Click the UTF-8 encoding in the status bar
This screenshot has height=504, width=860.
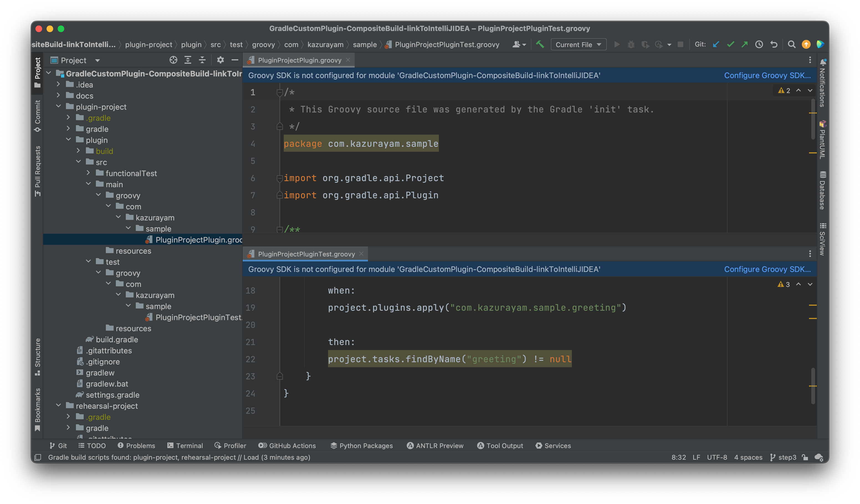(x=717, y=457)
